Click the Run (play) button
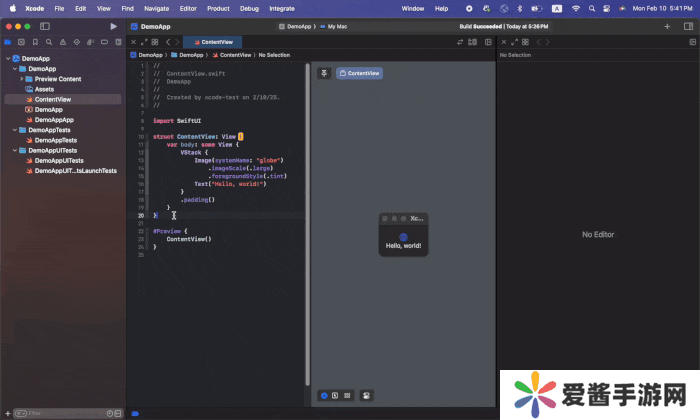Viewport: 700px width, 420px height. coord(112,25)
